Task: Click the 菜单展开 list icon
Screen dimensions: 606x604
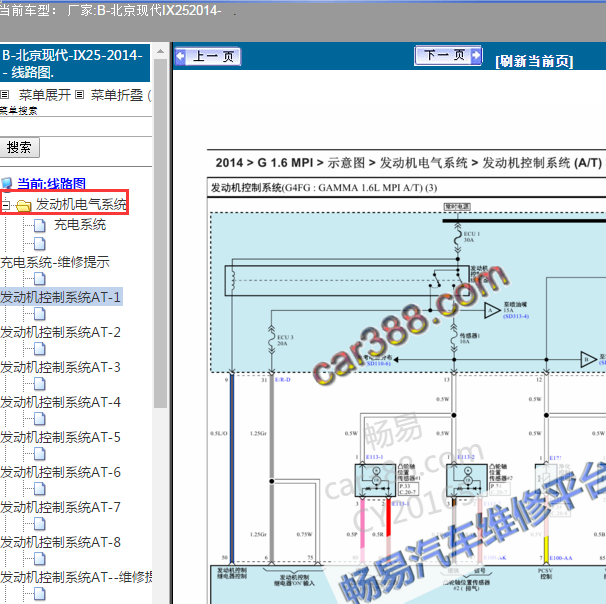Action: tap(5, 94)
